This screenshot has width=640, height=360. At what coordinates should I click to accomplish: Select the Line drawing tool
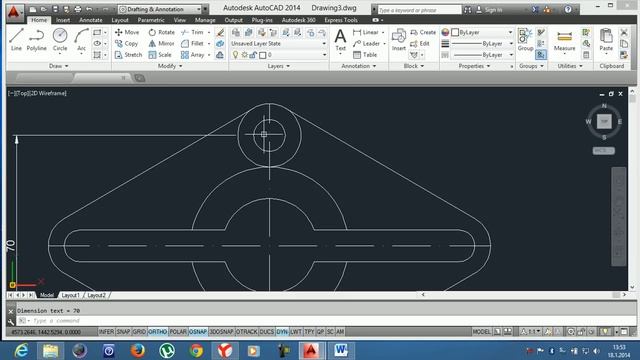16,40
